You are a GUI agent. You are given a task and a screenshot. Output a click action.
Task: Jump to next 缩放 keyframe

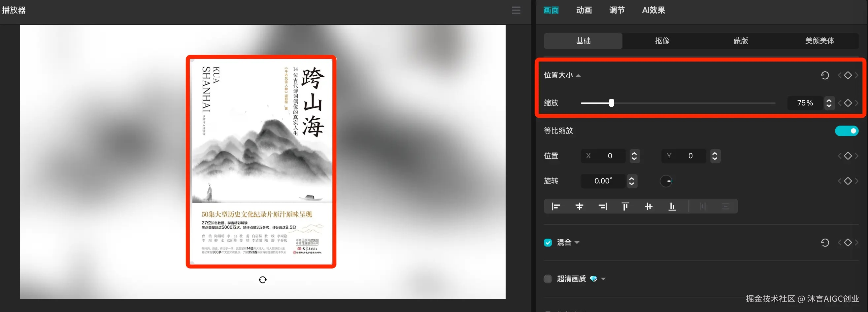(856, 103)
